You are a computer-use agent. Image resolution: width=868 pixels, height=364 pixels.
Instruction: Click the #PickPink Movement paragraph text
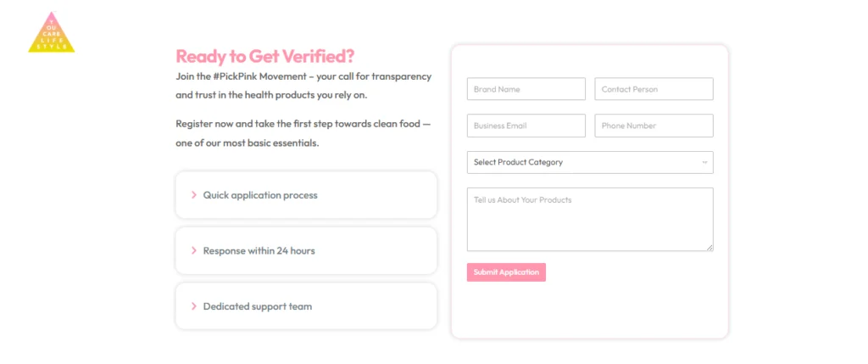303,85
